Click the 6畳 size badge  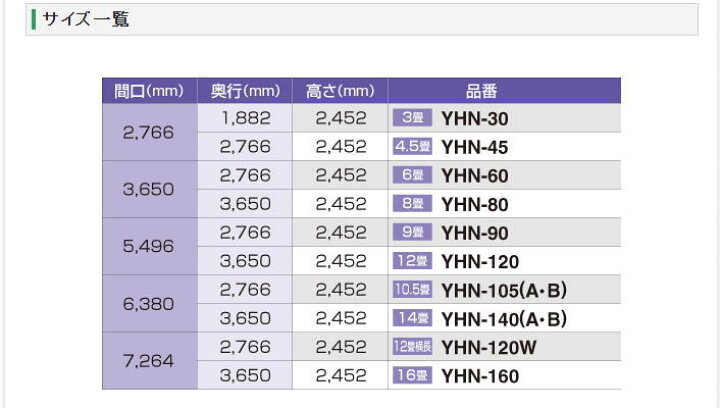tap(412, 175)
